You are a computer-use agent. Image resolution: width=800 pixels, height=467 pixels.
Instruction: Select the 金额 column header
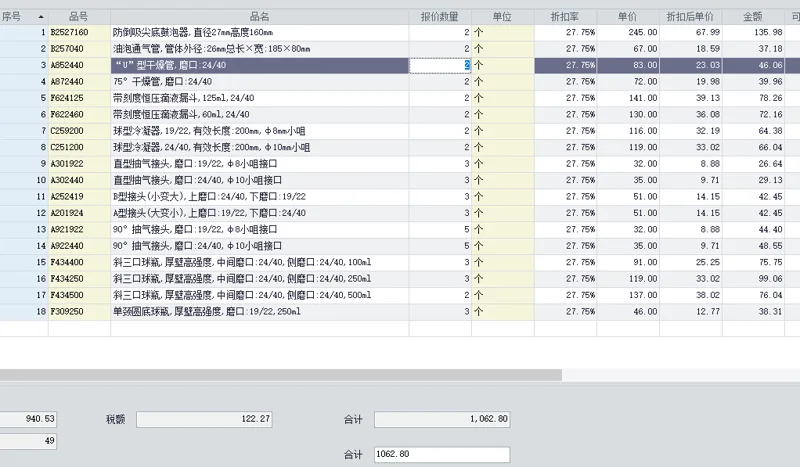click(753, 17)
